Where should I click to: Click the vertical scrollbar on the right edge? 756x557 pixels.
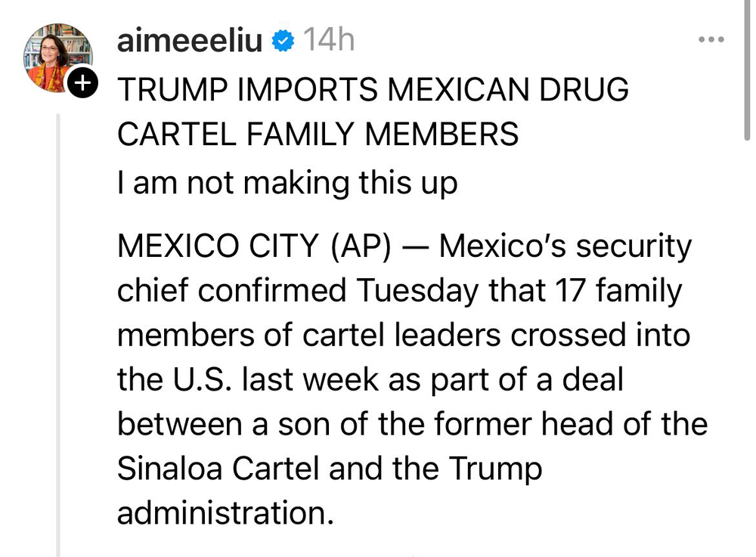pos(747,70)
